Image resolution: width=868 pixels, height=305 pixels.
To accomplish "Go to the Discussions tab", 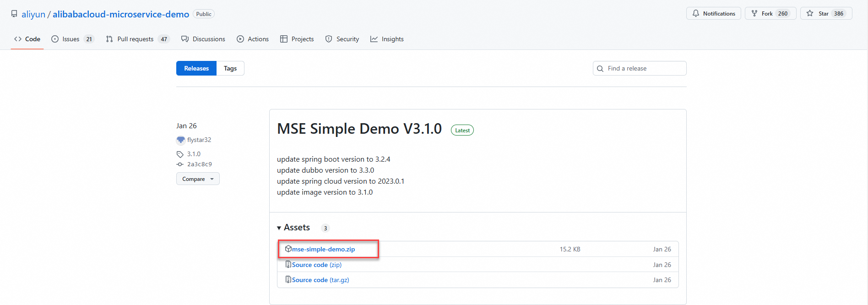I will click(x=203, y=39).
